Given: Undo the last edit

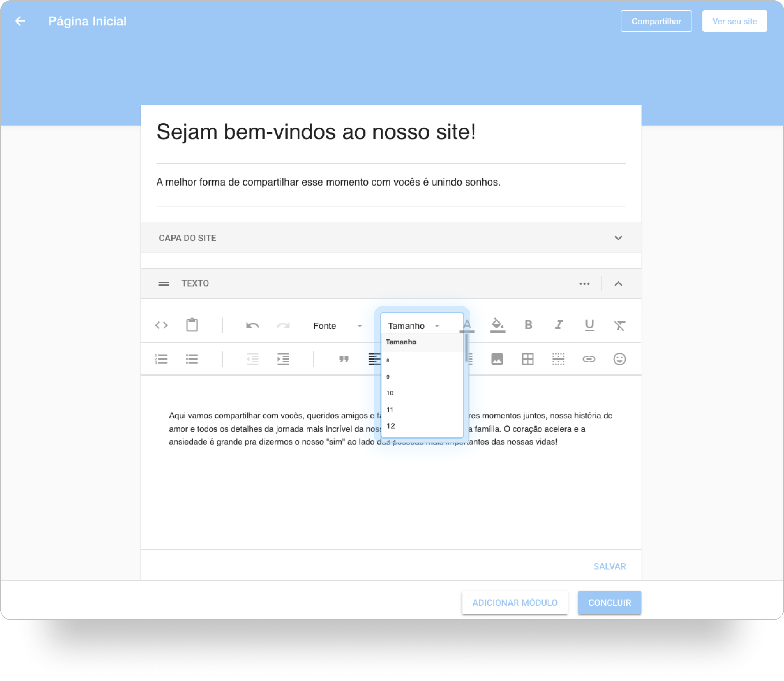Looking at the screenshot, I should [252, 326].
